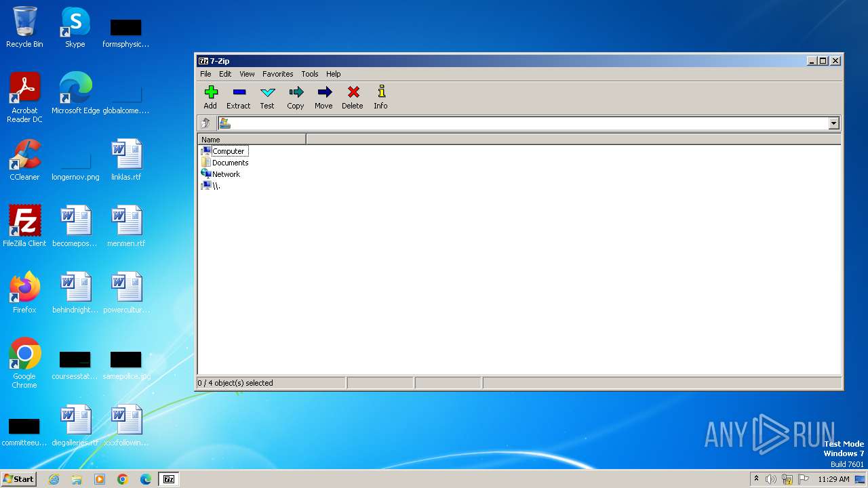Image resolution: width=868 pixels, height=488 pixels.
Task: Click the Add toolbar button in 7-Zip
Action: tap(210, 98)
